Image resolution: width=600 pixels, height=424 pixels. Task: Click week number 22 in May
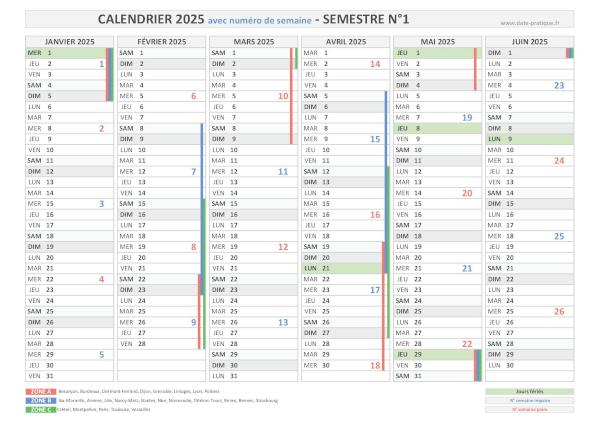click(467, 344)
